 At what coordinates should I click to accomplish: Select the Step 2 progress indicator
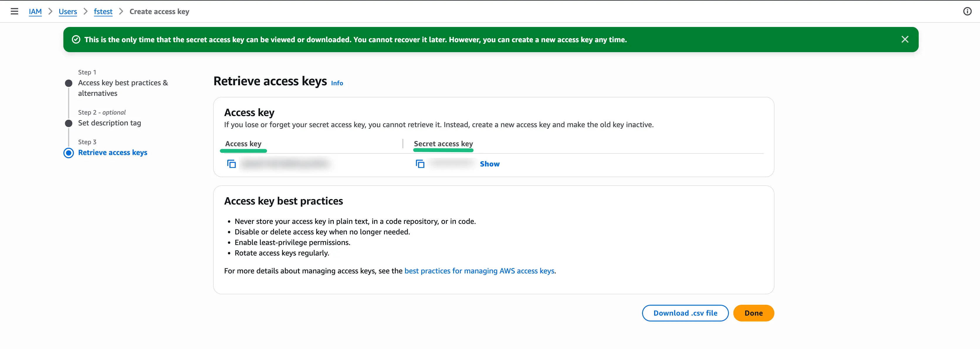(x=68, y=123)
